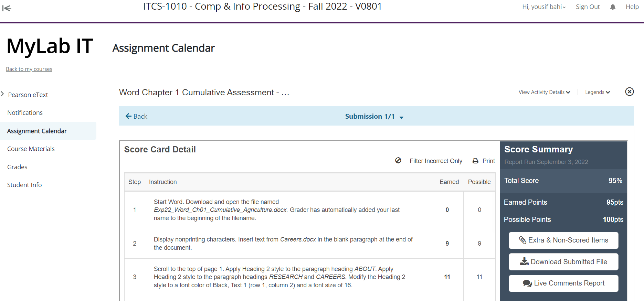644x301 pixels.
Task: Close the activity with the circled X icon
Action: (629, 92)
